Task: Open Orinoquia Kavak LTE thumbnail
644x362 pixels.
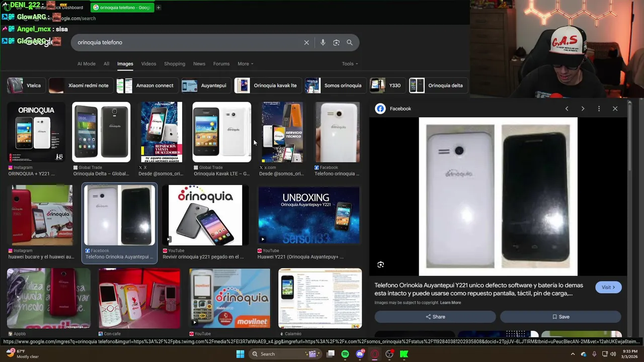Action: (x=222, y=132)
